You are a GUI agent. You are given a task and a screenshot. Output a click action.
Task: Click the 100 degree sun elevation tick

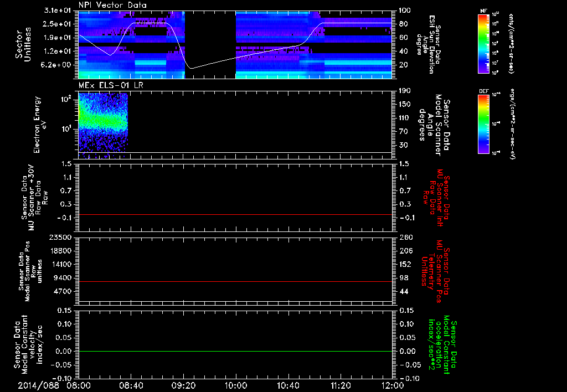coord(405,11)
